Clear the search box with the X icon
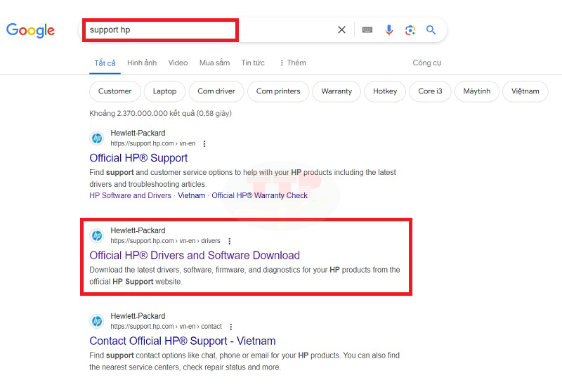The image size is (562, 392). 341,30
